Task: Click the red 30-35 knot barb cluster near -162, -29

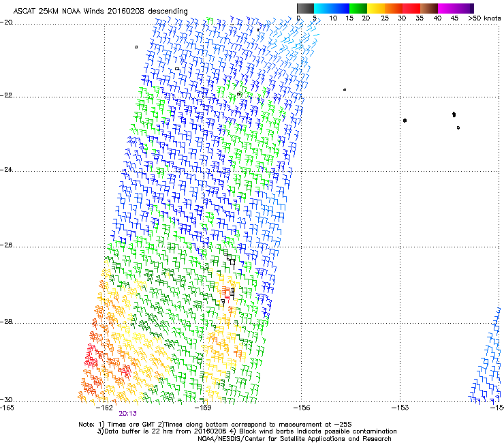Action: click(x=92, y=357)
